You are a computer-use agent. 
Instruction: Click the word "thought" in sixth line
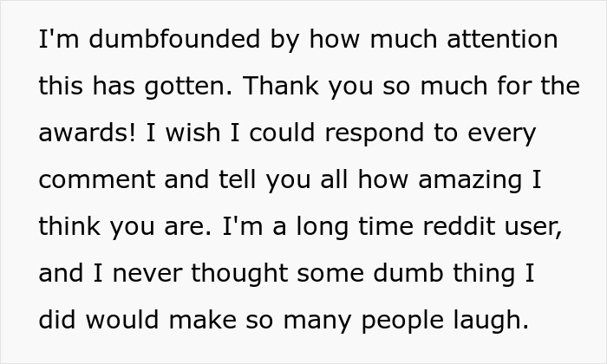pyautogui.click(x=239, y=274)
